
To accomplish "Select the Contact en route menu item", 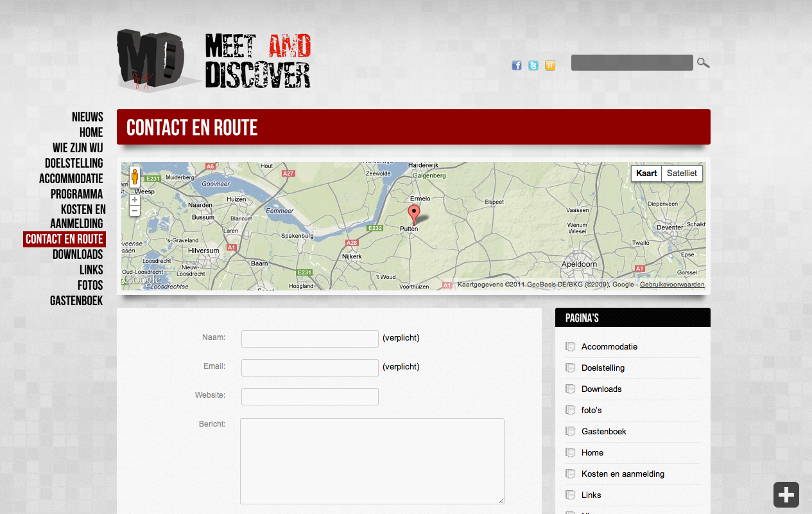I will (64, 240).
